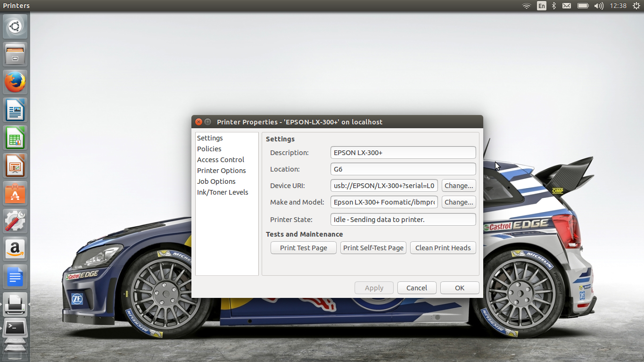This screenshot has width=644, height=362.
Task: Click the Cancel button
Action: click(x=417, y=288)
